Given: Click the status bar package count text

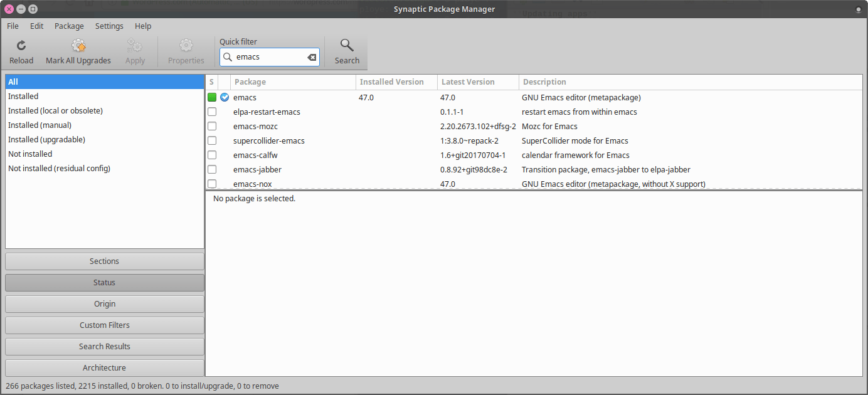Looking at the screenshot, I should pos(142,386).
